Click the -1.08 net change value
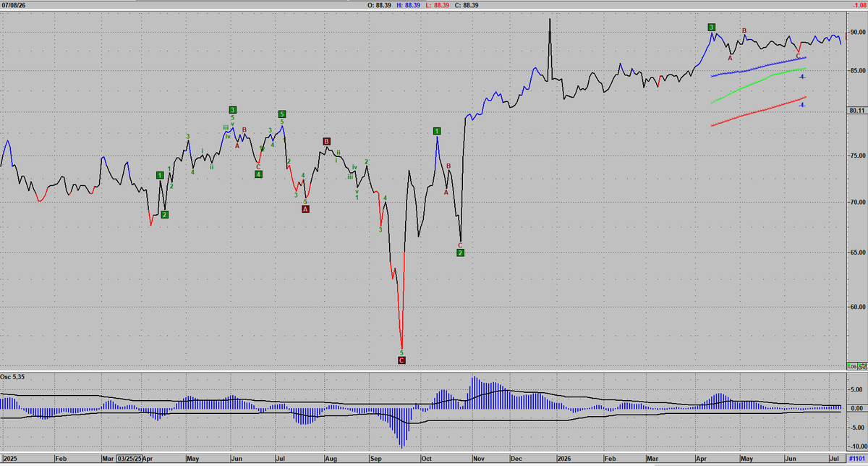868x466 pixels. point(859,5)
